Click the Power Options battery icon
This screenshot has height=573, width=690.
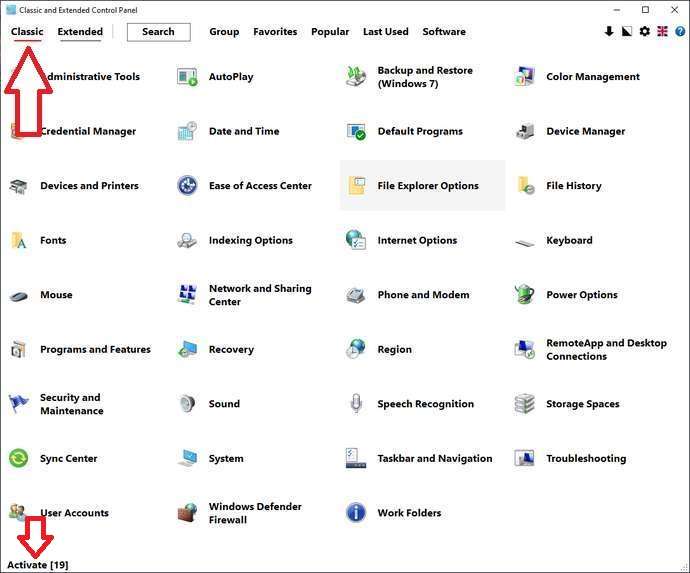click(x=525, y=295)
